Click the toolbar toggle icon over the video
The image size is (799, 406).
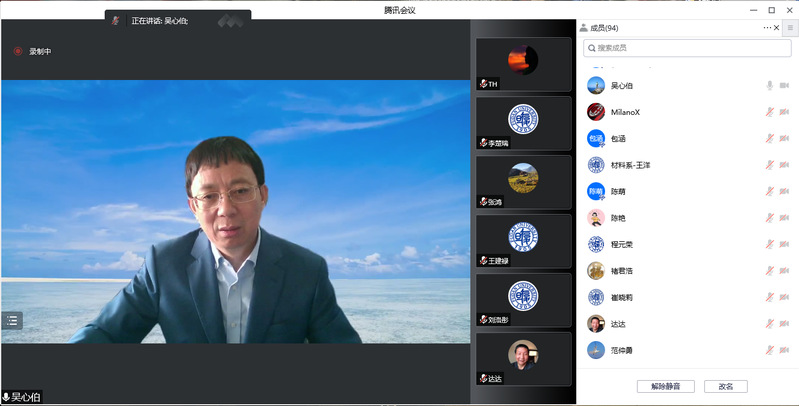[12, 320]
